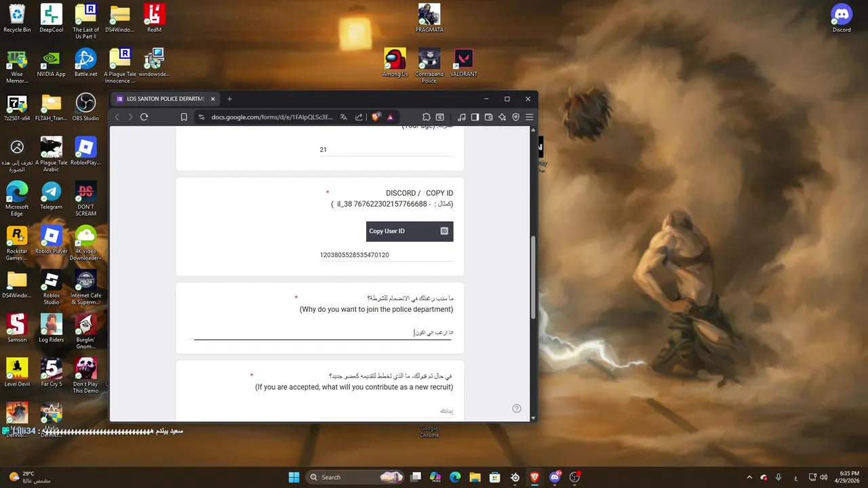
Task: Open a new browser tab
Action: tap(229, 99)
